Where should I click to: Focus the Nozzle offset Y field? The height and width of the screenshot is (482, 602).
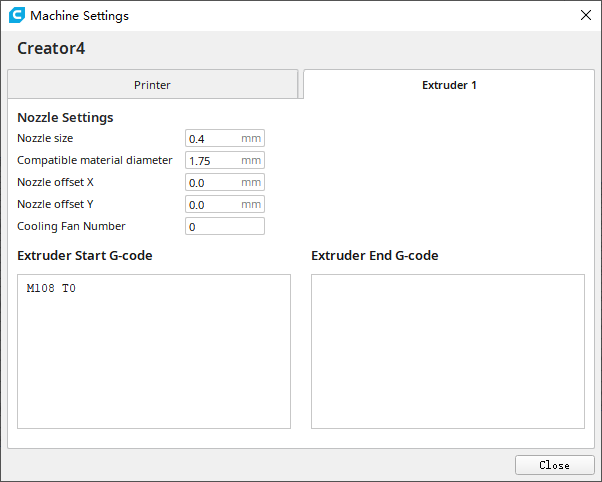[x=225, y=204]
